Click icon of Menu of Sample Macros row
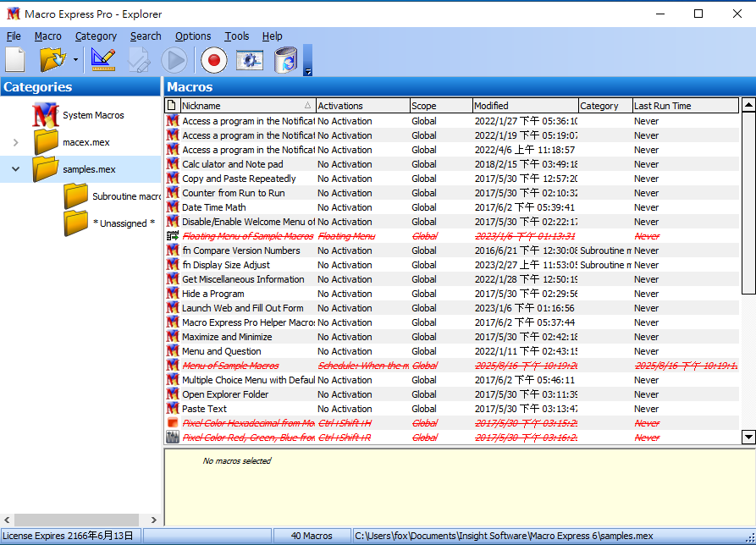 point(173,366)
